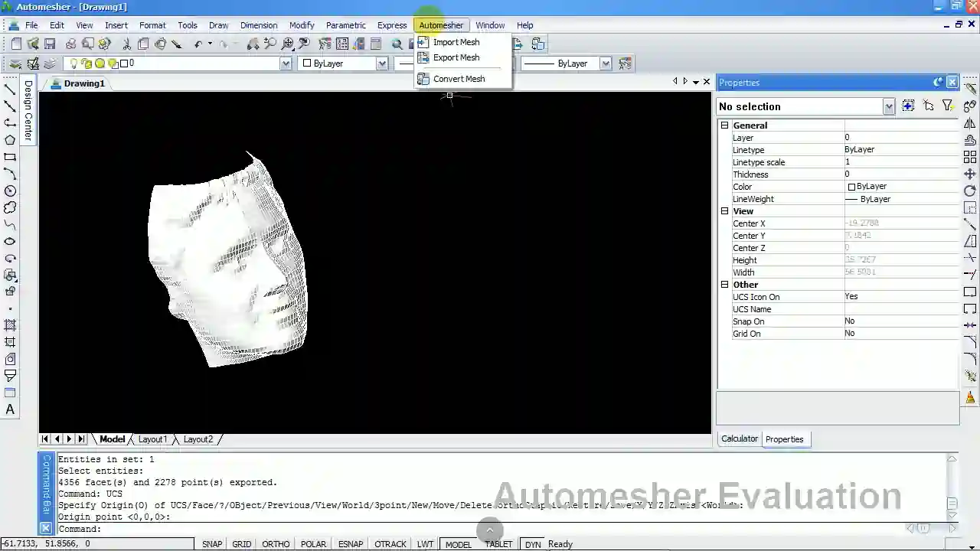Open the No selection dropdown in Properties
980x551 pixels.
(x=887, y=106)
